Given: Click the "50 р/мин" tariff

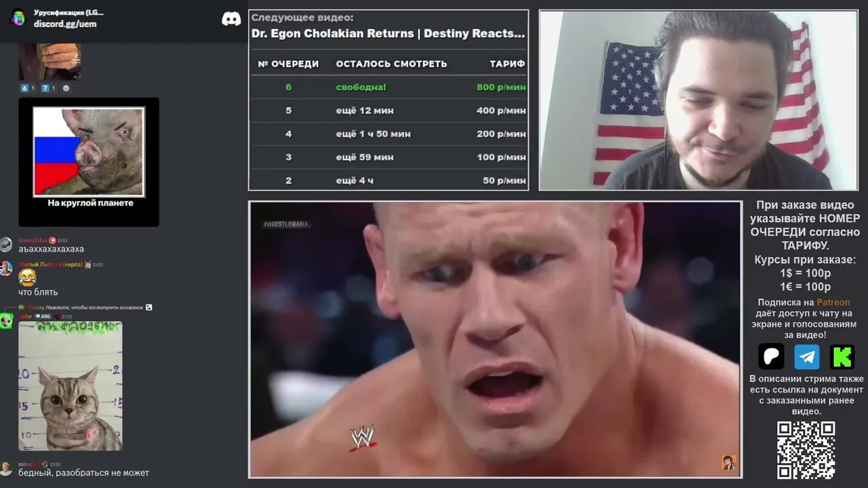Looking at the screenshot, I should point(505,180).
